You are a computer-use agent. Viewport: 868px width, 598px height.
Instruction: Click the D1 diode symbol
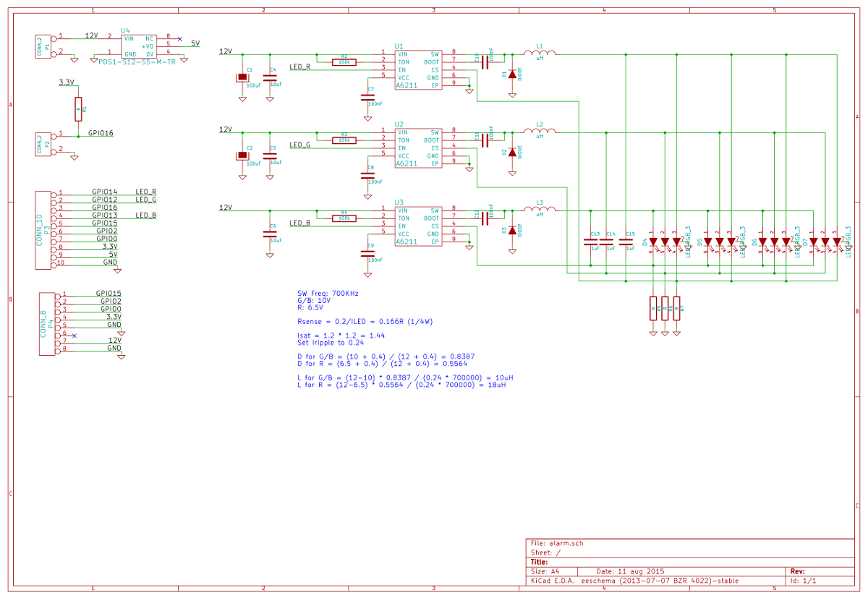[512, 74]
